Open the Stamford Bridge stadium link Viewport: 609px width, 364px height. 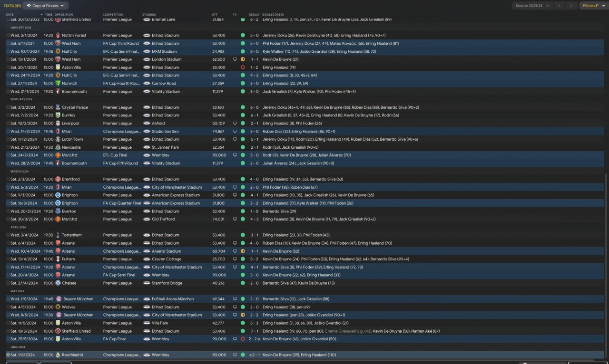click(168, 283)
